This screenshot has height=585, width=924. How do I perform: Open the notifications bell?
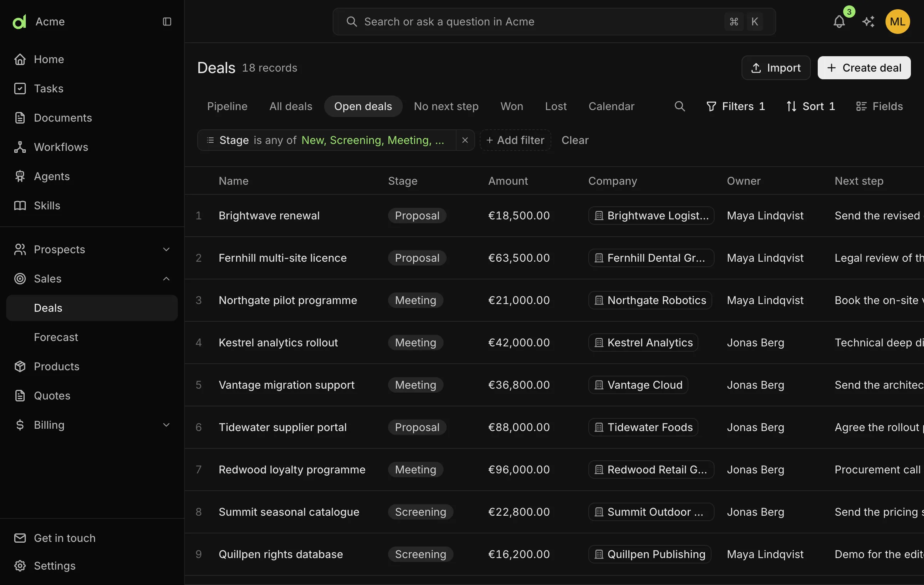coord(839,22)
